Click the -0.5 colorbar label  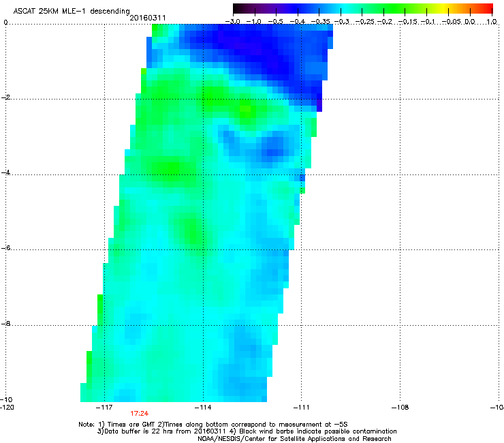pyautogui.click(x=275, y=22)
